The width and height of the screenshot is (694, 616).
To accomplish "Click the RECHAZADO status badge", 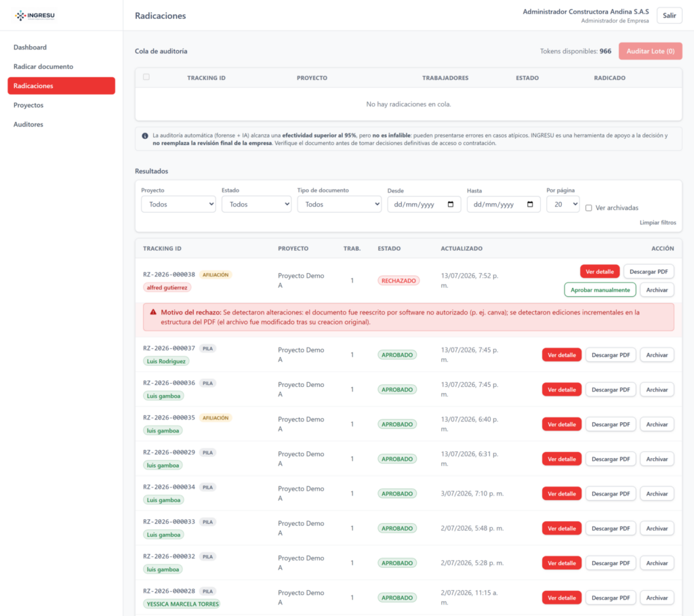I will [x=399, y=281].
